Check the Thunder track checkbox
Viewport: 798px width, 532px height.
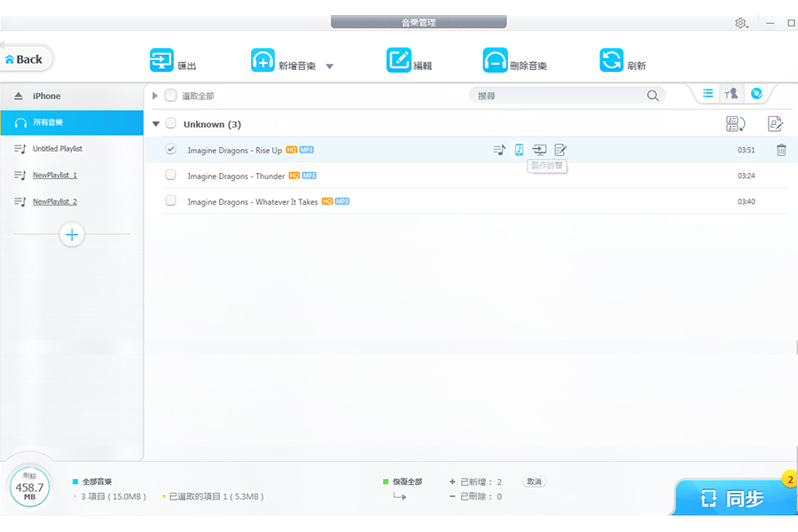click(170, 176)
